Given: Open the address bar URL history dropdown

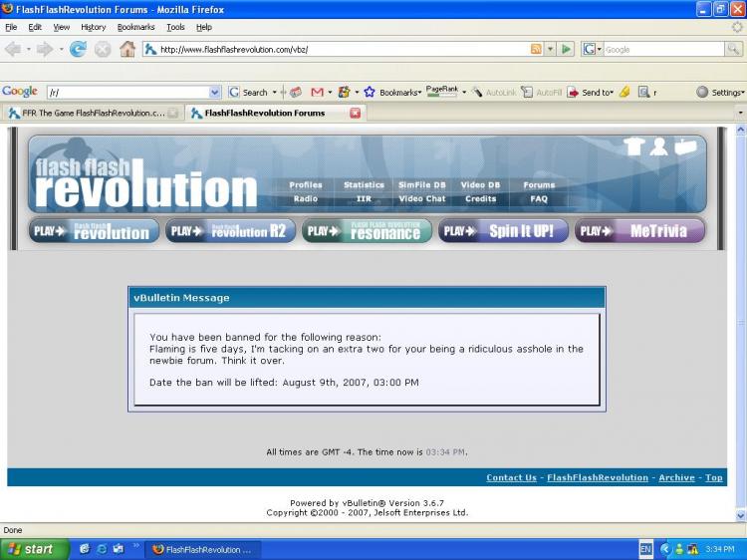Looking at the screenshot, I should click(550, 49).
